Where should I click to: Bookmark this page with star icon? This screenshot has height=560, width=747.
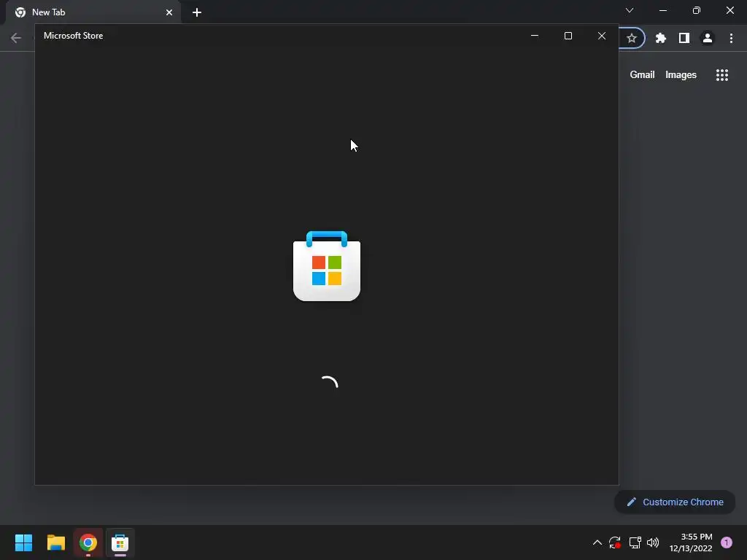632,38
